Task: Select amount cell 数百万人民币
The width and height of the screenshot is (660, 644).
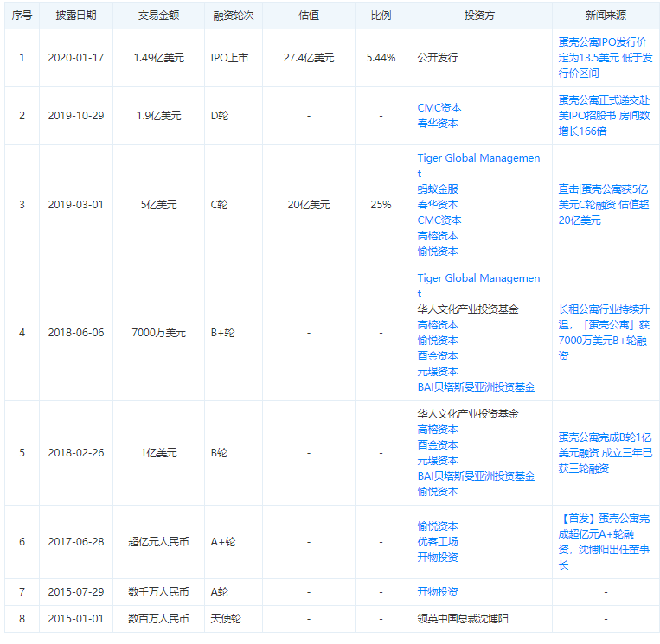Action: point(158,619)
